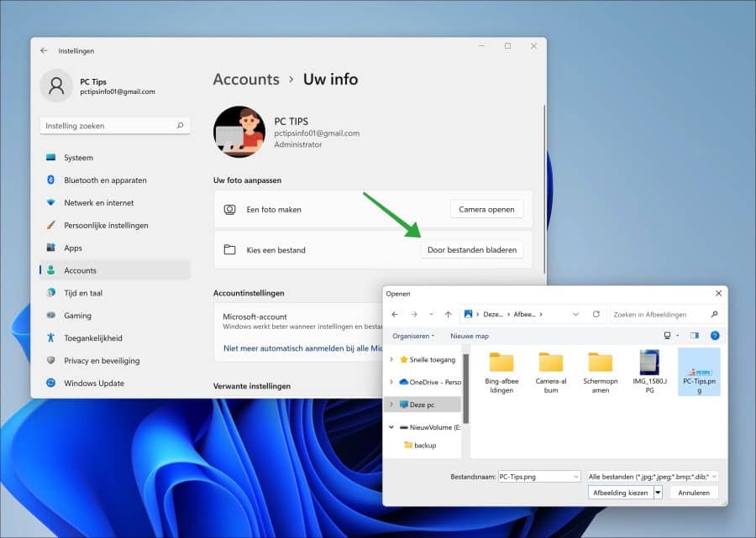Click Door bestanden bladeren button

(472, 250)
